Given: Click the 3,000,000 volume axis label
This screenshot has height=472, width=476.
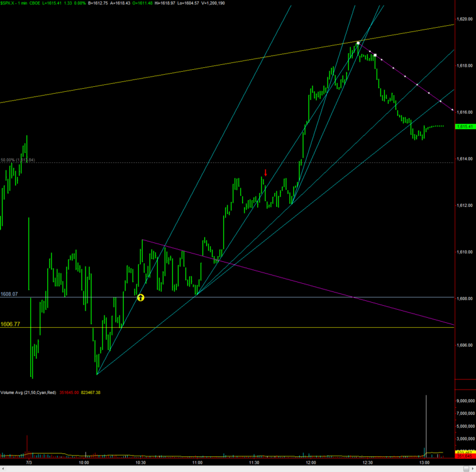Looking at the screenshot, I should pos(466,439).
